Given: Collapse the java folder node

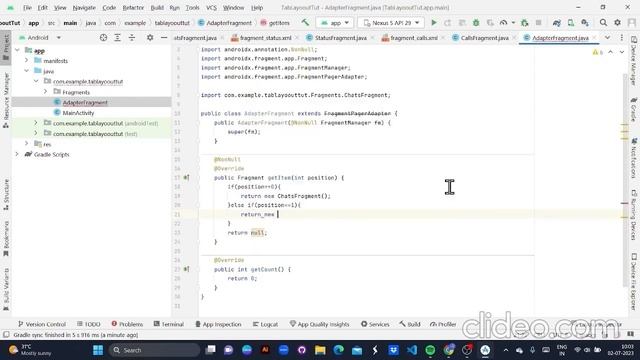Looking at the screenshot, I should coord(27,71).
